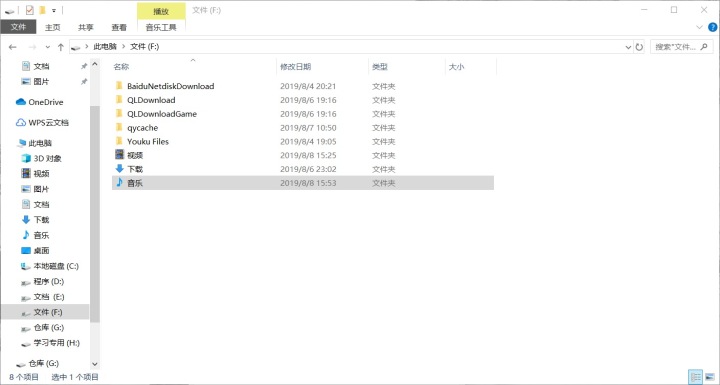Click the 2019/8/4 20:21 date cell
720x385 pixels.
[308, 86]
